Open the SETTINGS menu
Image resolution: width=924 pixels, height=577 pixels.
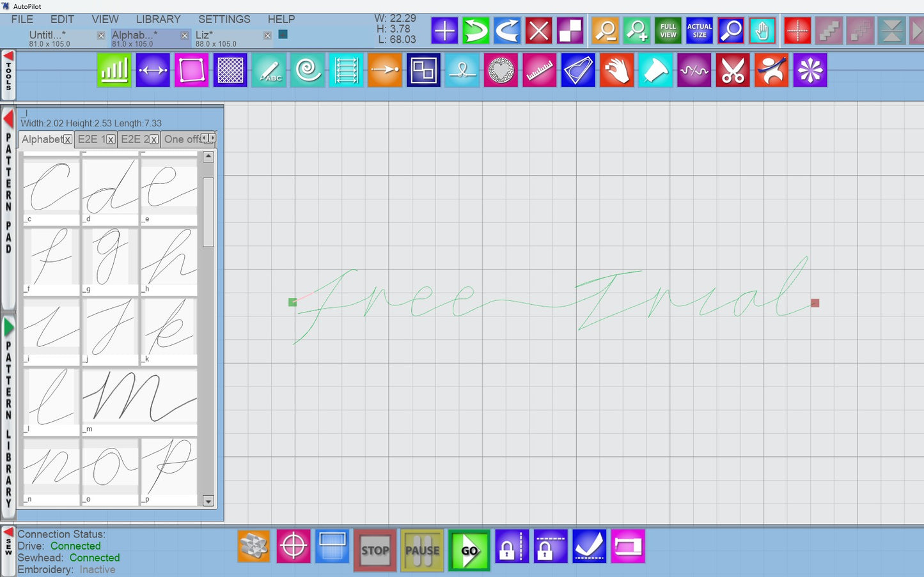tap(223, 19)
